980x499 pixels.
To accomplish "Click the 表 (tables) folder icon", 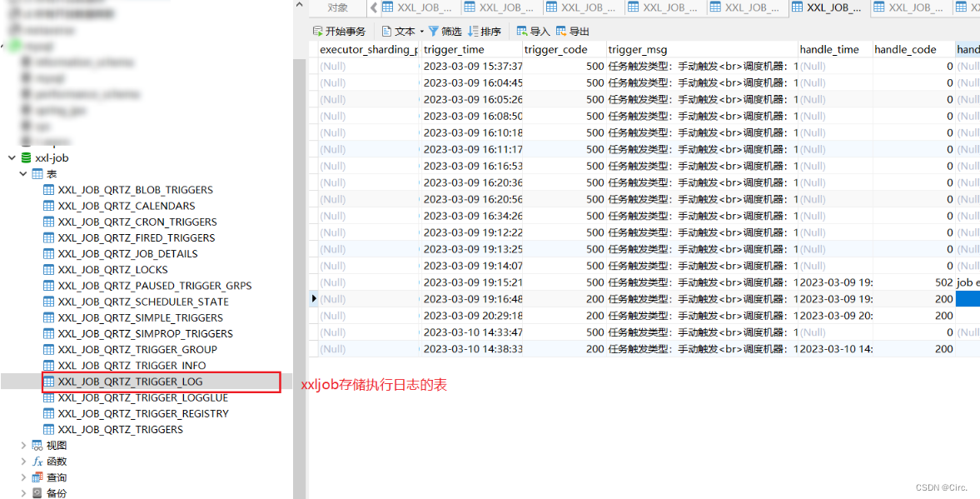I will (37, 174).
